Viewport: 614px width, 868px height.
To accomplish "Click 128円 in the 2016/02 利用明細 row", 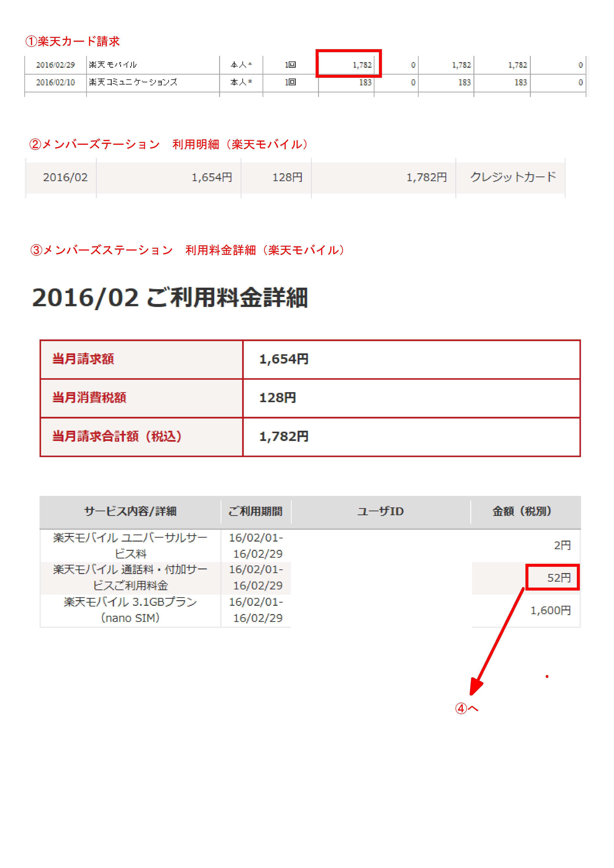I will coord(287,177).
